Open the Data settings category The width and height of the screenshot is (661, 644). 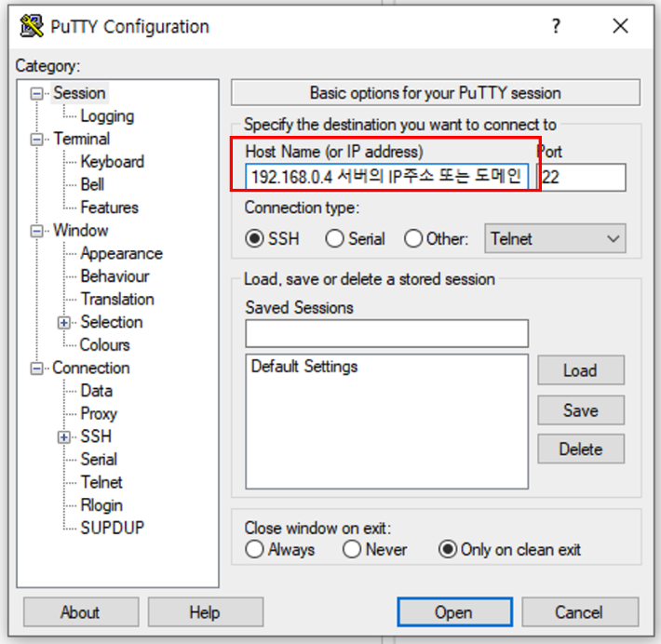pos(97,391)
